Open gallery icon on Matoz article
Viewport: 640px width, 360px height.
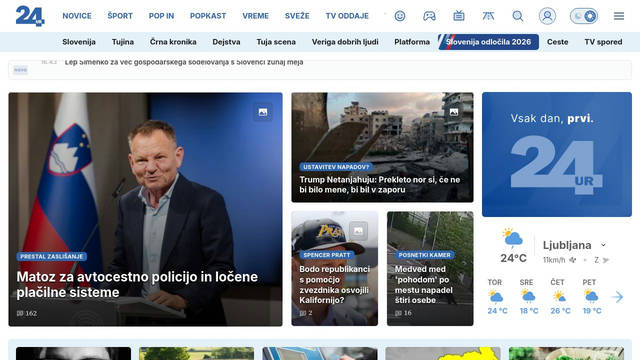[x=263, y=112]
